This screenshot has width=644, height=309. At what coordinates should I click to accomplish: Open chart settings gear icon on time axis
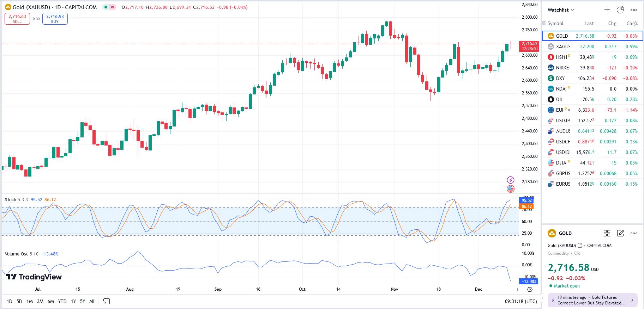530,289
